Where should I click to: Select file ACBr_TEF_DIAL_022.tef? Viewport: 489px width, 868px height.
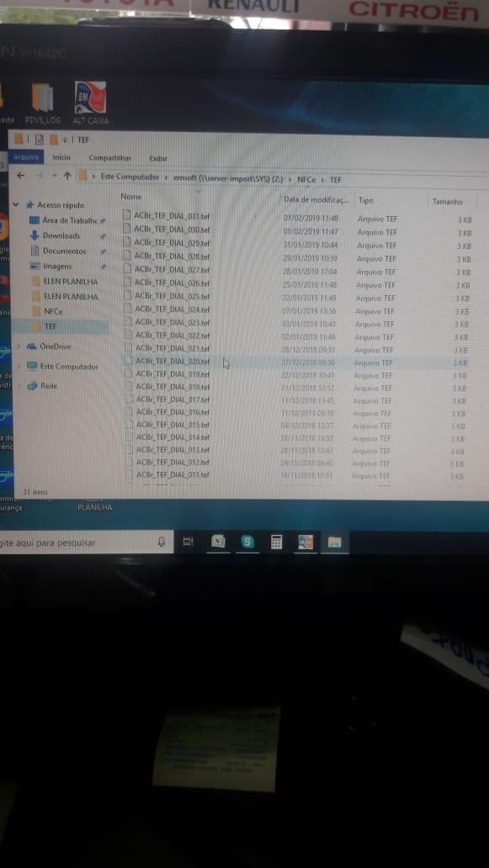pyautogui.click(x=173, y=336)
